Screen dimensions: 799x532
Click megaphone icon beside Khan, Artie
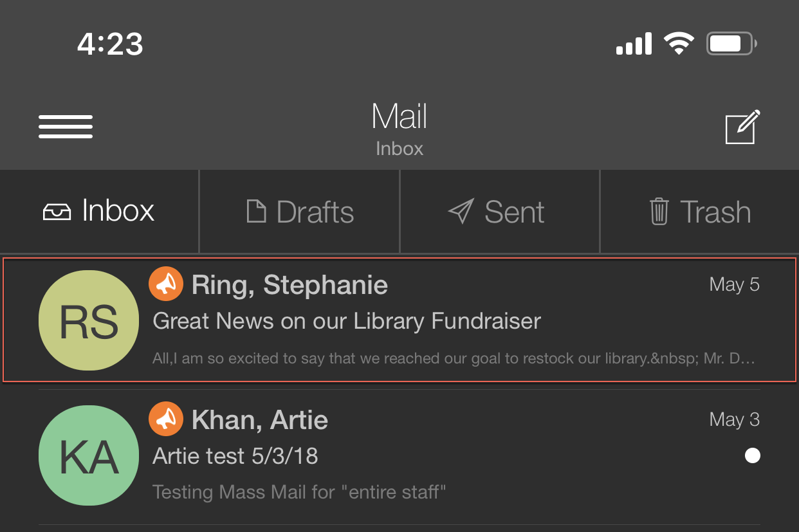[x=166, y=419]
